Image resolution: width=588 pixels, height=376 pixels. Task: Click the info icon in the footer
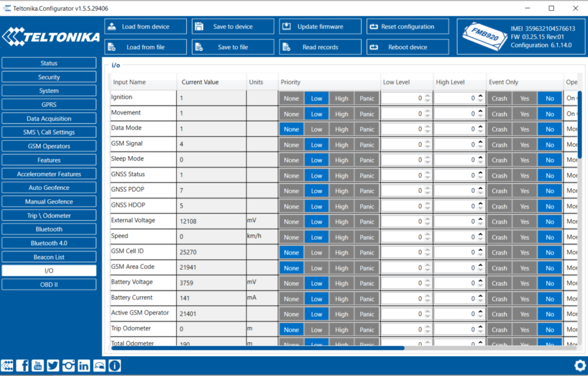coord(115,365)
